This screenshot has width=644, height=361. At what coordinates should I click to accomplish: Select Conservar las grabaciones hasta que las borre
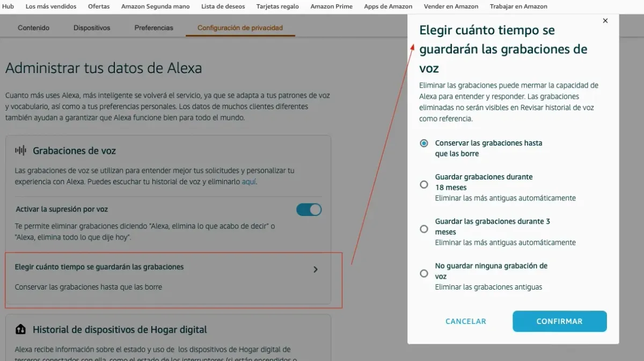point(424,143)
